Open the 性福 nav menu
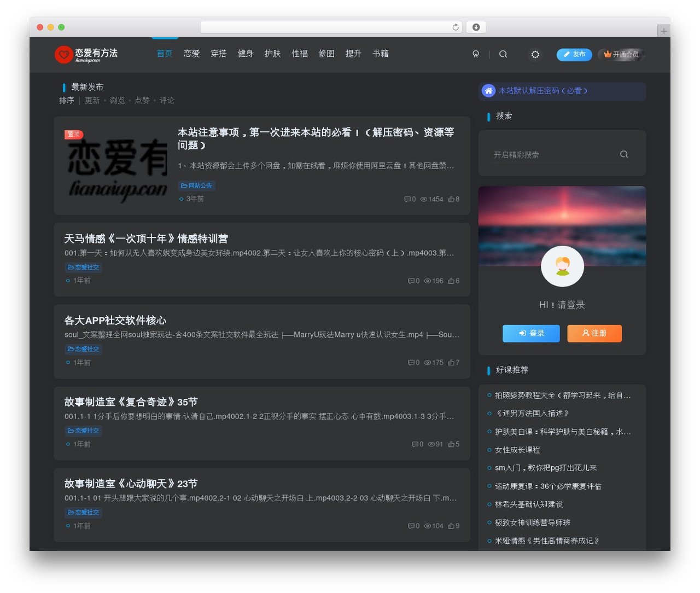This screenshot has height=593, width=700. (300, 54)
